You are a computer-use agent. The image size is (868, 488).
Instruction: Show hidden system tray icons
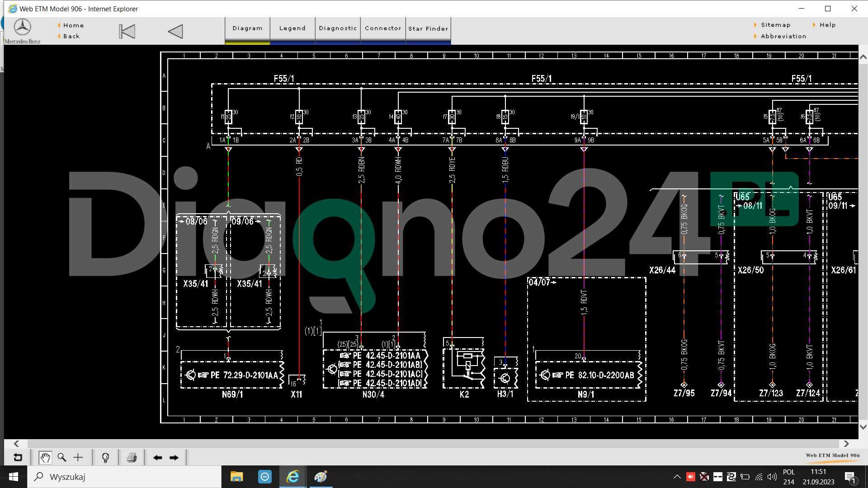pyautogui.click(x=677, y=477)
